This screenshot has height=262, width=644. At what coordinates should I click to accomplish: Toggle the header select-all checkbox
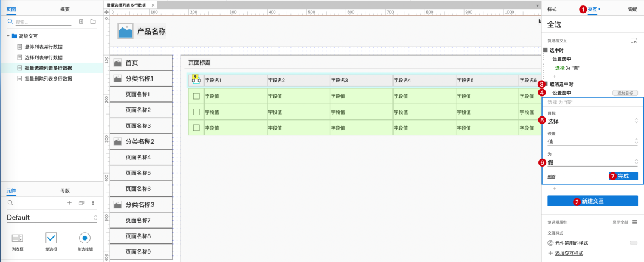point(196,81)
